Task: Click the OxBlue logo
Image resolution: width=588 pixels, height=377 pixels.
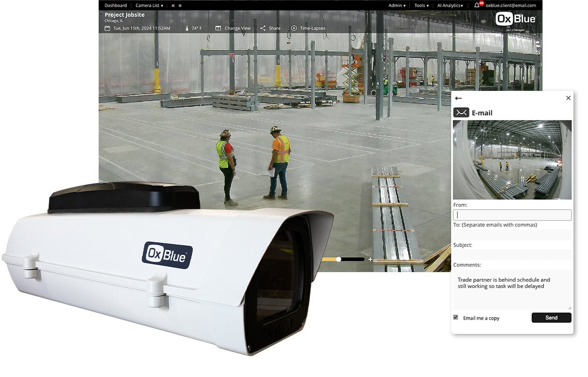Action: [x=514, y=20]
